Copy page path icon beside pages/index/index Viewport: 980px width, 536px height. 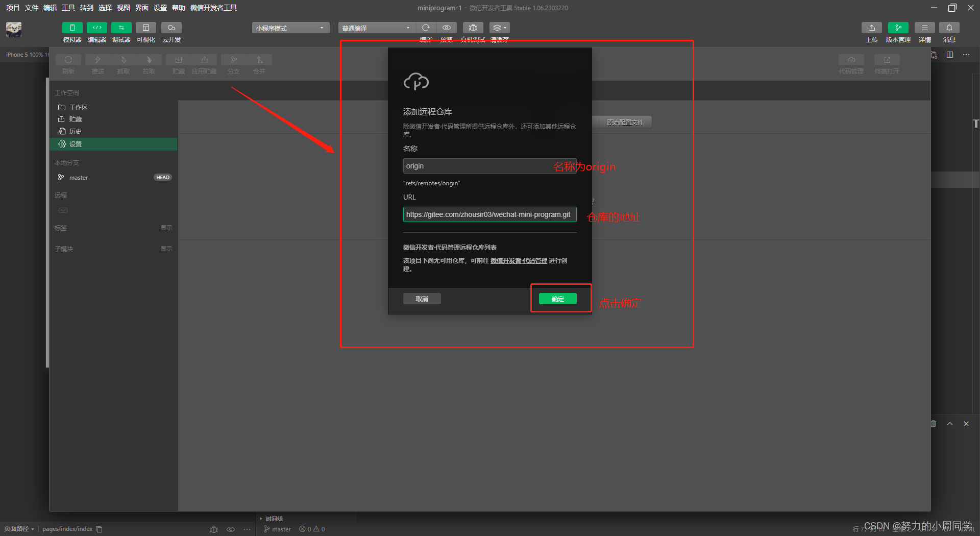(100, 529)
